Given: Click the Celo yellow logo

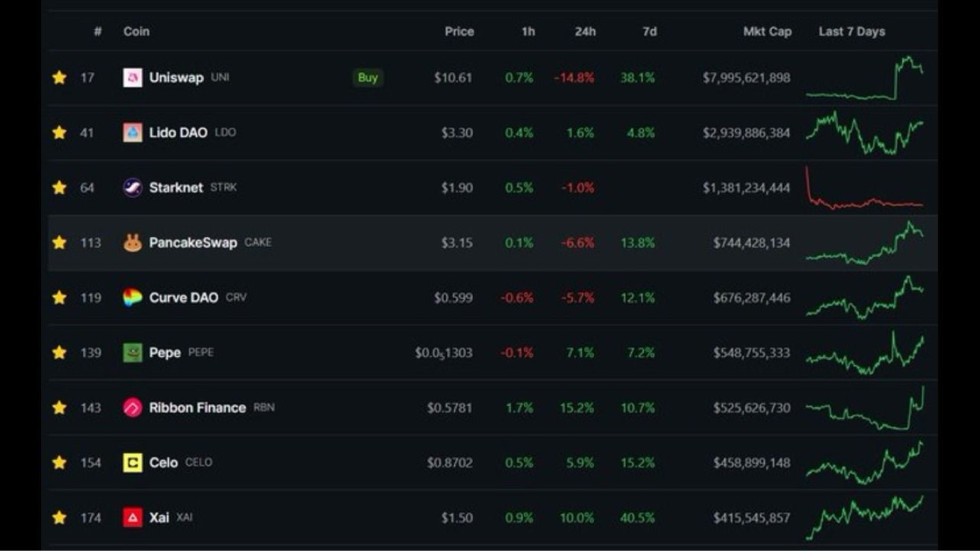Looking at the screenshot, I should 132,463.
